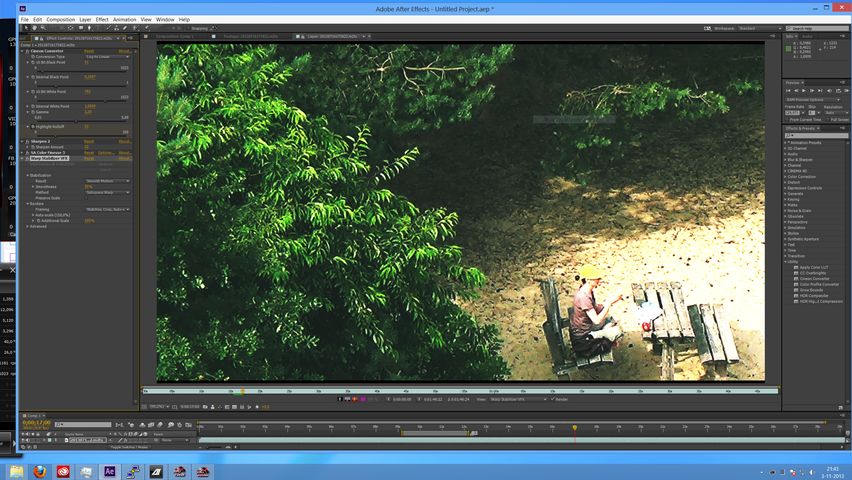The width and height of the screenshot is (852, 480).
Task: Open the Method dropdown under Stabilization
Action: [107, 192]
